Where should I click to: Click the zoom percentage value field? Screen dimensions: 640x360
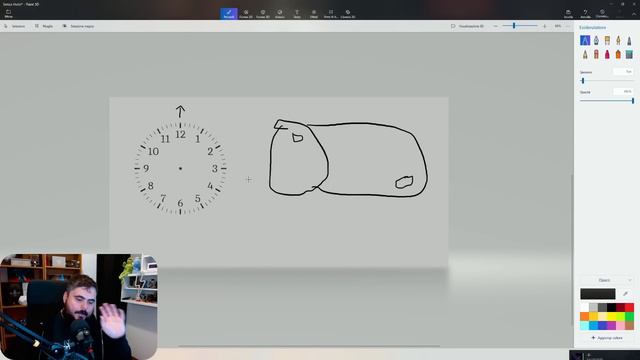558,26
